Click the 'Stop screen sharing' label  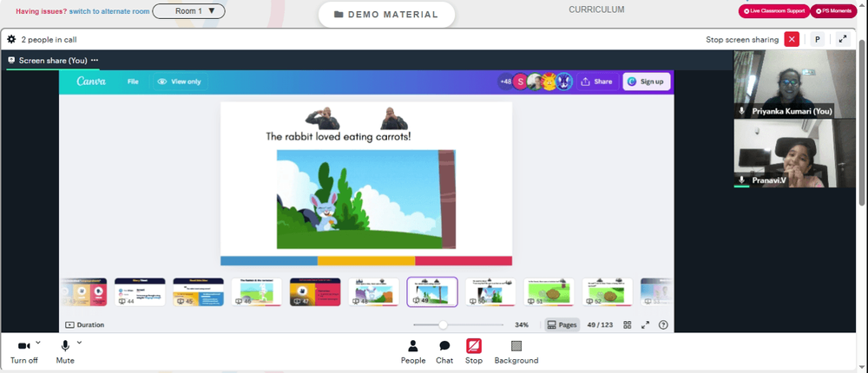coord(742,39)
